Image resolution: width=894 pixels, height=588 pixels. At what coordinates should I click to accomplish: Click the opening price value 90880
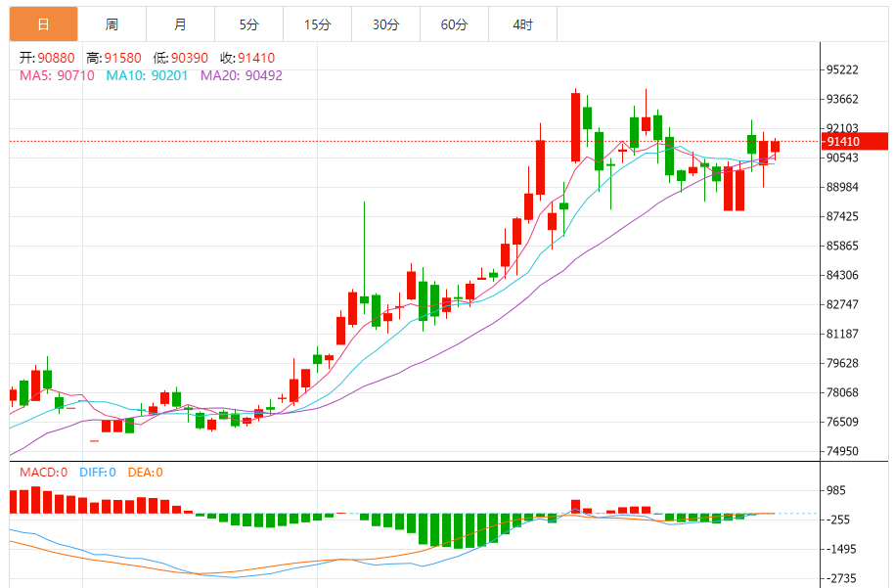click(x=56, y=58)
